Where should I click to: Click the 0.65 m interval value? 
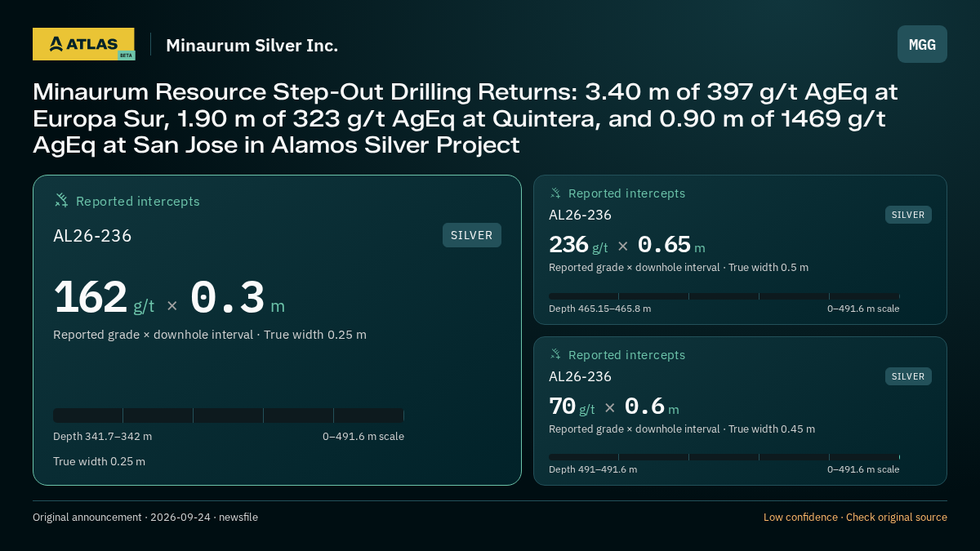click(671, 245)
